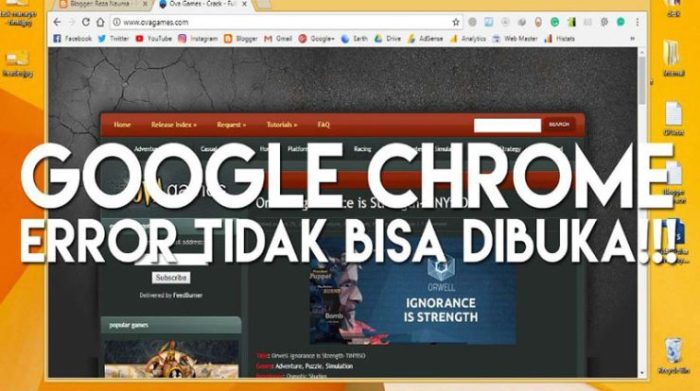
Task: Go to the Chrome home icon
Action: tap(100, 22)
